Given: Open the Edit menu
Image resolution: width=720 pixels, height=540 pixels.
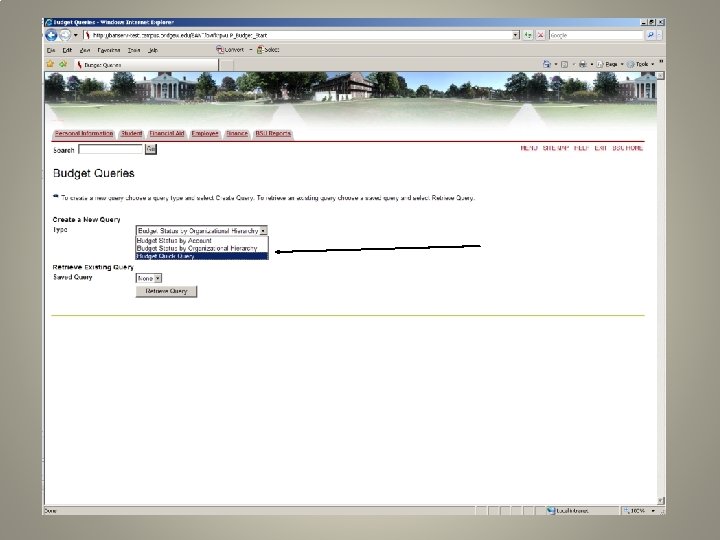Looking at the screenshot, I should point(67,50).
